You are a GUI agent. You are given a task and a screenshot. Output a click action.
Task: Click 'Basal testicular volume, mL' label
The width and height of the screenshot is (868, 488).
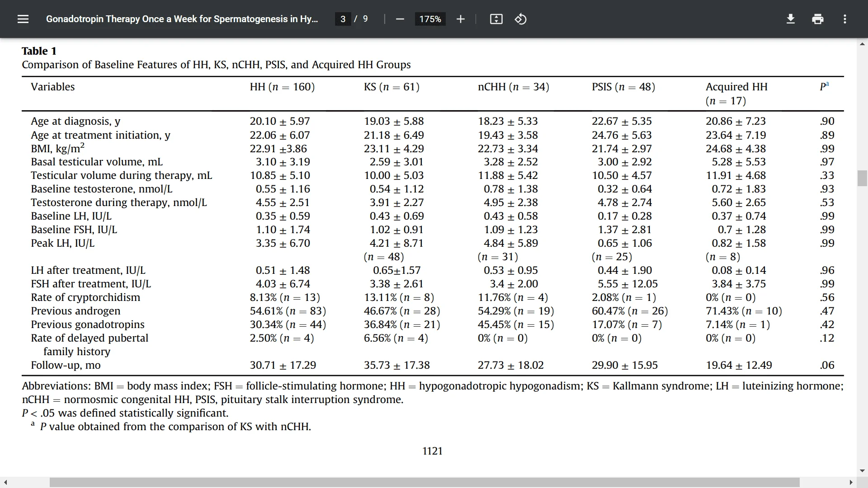pyautogui.click(x=97, y=162)
